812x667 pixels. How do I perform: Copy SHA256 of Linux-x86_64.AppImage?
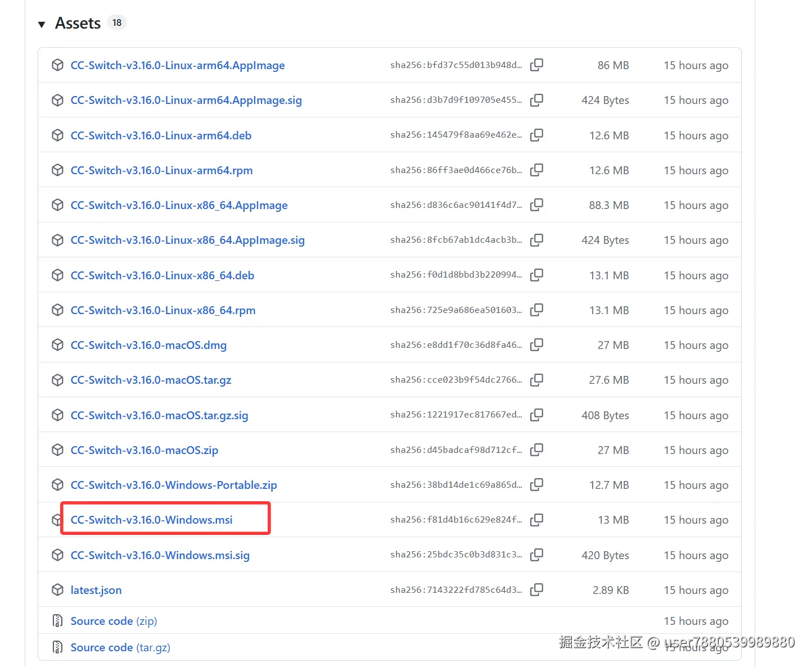[537, 205]
